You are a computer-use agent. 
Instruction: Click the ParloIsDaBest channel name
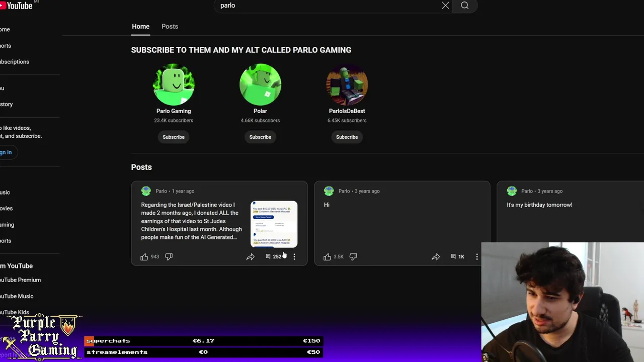point(347,111)
